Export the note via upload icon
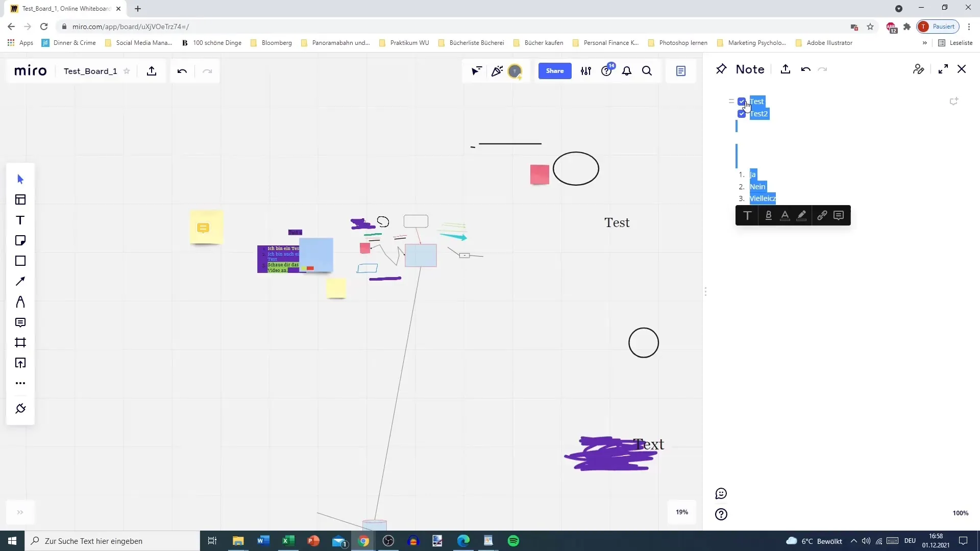Image resolution: width=980 pixels, height=551 pixels. point(786,69)
